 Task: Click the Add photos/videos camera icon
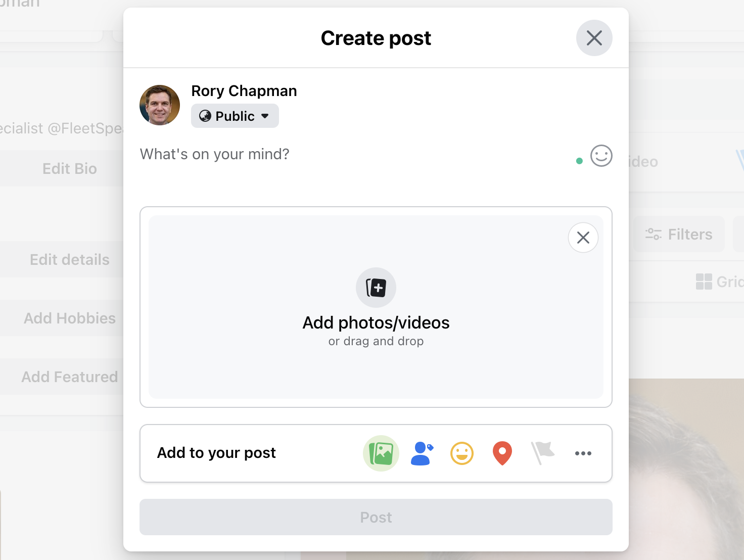(x=376, y=288)
